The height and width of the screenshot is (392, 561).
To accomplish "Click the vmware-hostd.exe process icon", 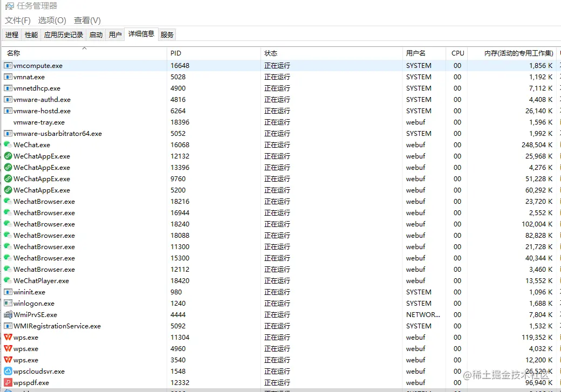I will click(x=8, y=111).
